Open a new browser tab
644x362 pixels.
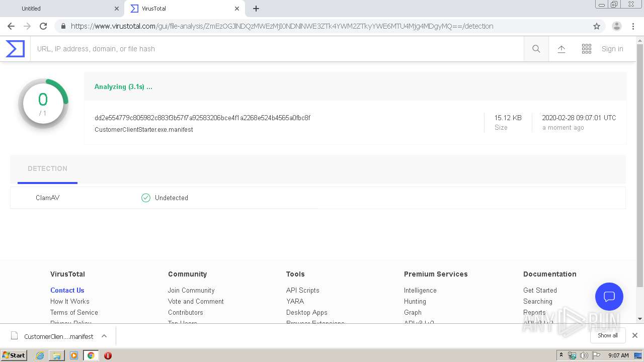(256, 9)
